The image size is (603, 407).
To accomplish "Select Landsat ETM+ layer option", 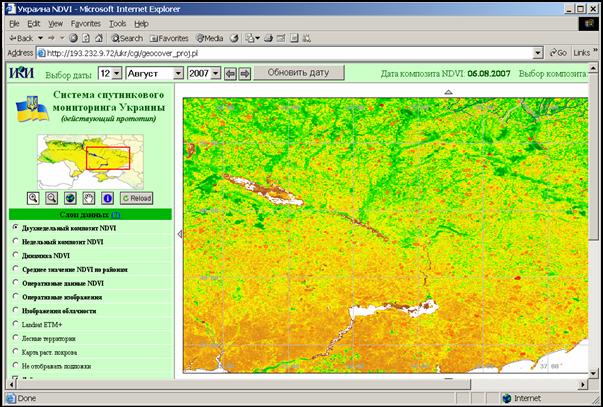I will pos(15,325).
